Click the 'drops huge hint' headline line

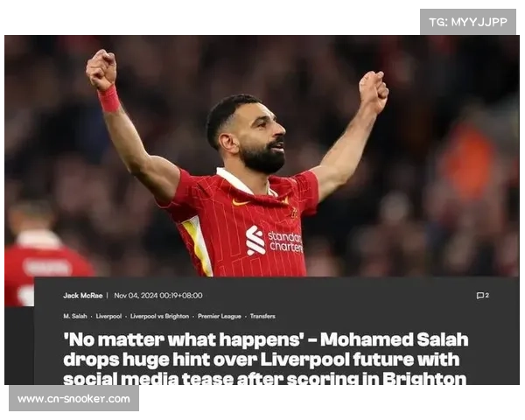(x=261, y=360)
